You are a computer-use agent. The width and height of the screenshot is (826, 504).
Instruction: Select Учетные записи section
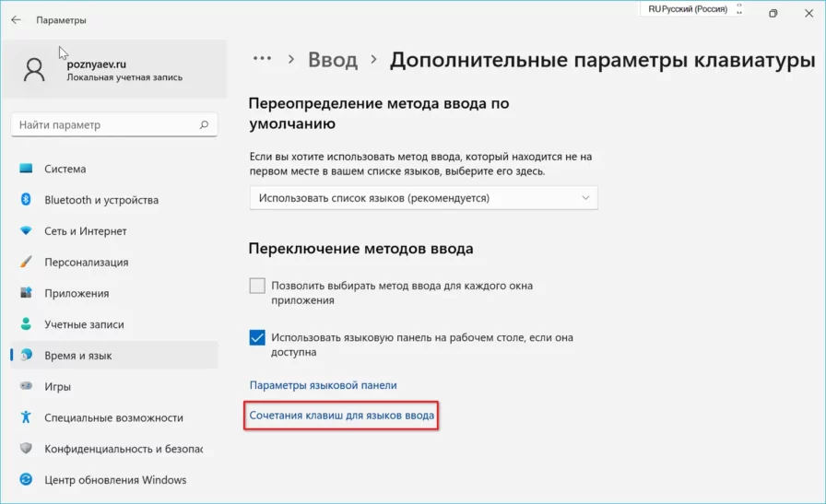click(113, 324)
